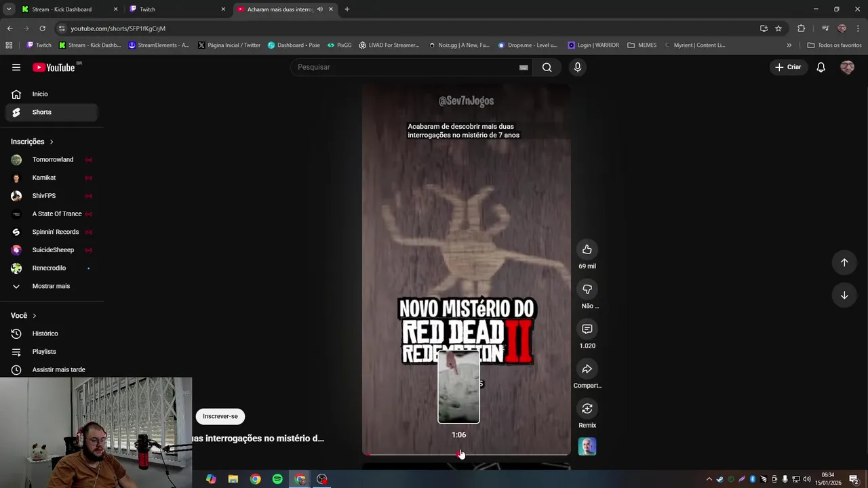Open the StreamElements bookmark
This screenshot has height=488, width=868.
point(159,45)
